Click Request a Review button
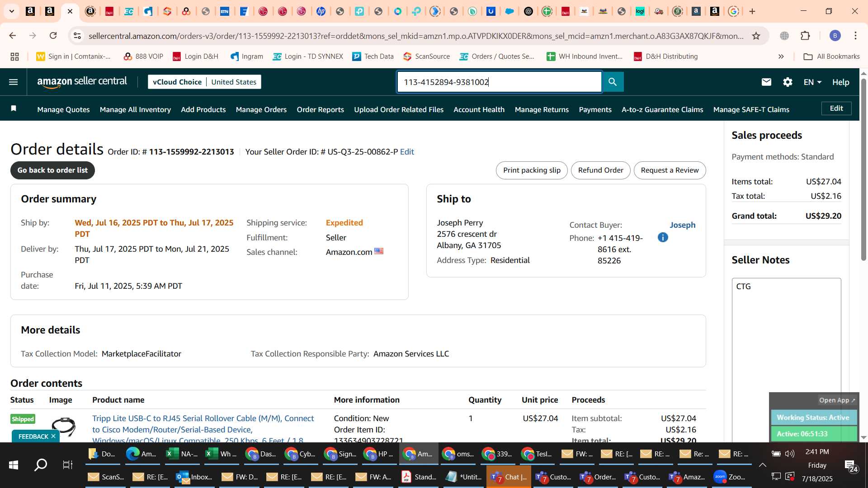868x488 pixels. (670, 170)
